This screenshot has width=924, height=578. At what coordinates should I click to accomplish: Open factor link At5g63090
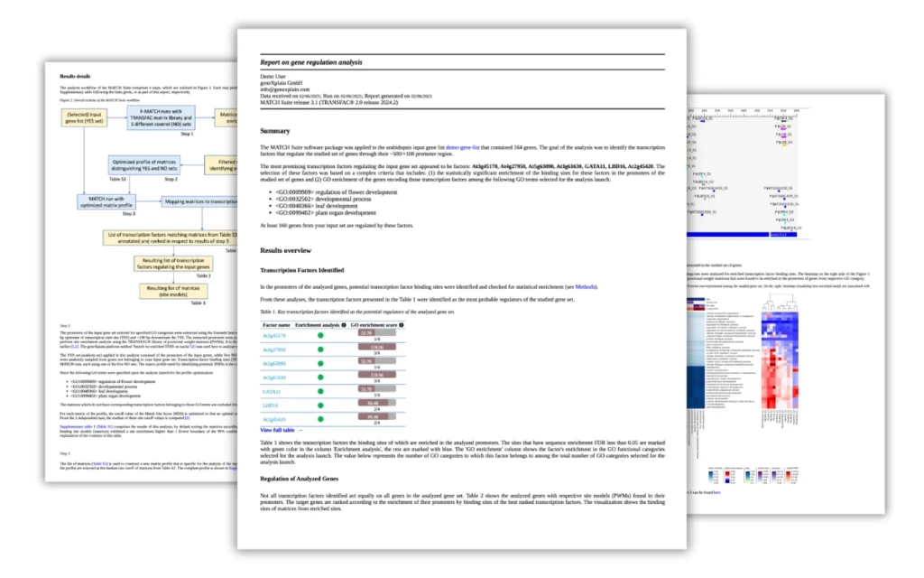coord(274,364)
